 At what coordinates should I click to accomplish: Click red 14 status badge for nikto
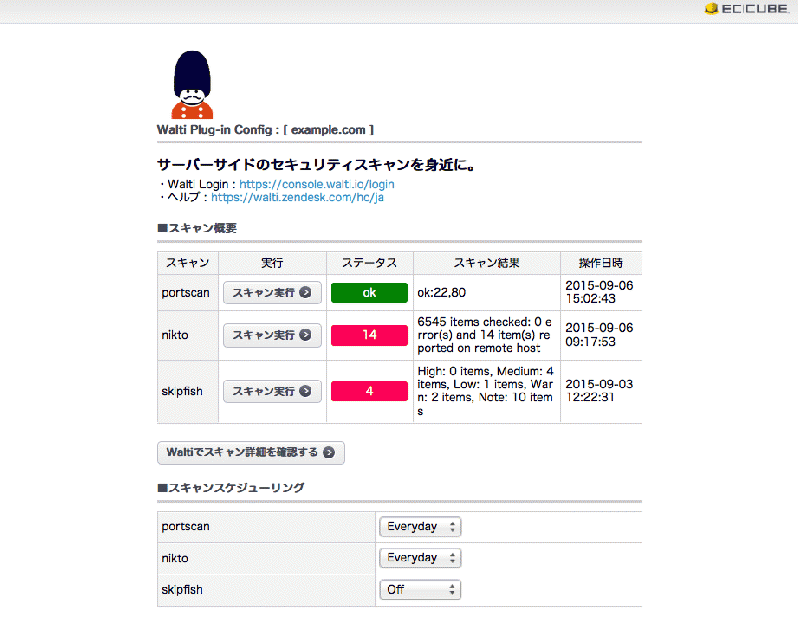click(369, 335)
